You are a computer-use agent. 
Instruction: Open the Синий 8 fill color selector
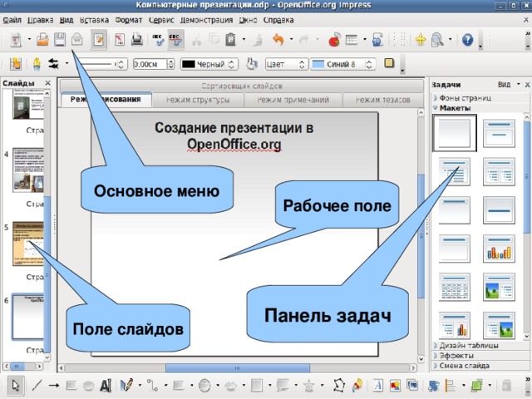pos(343,64)
